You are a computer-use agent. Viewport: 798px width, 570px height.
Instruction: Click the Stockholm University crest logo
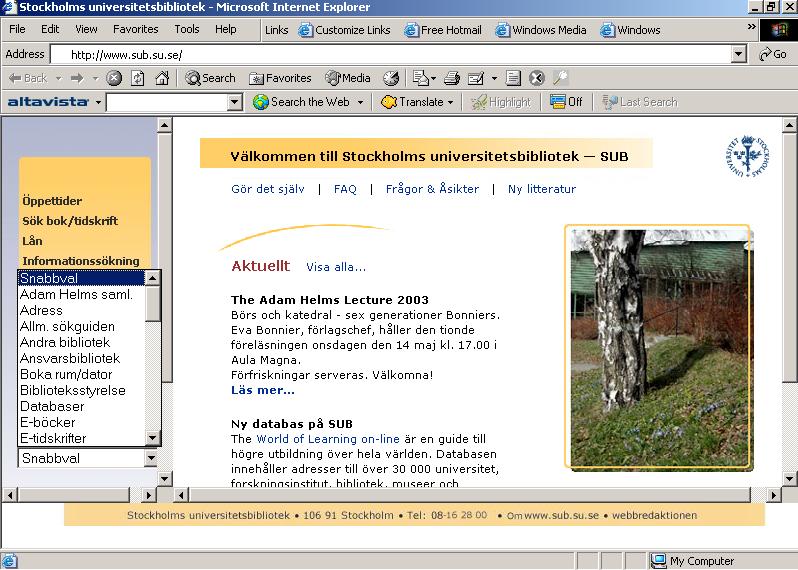[x=747, y=156]
